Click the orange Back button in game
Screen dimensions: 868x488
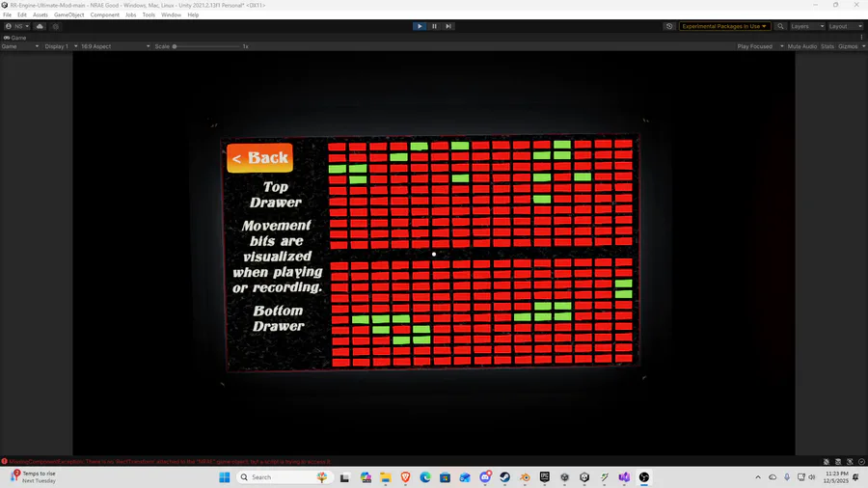[x=259, y=158]
